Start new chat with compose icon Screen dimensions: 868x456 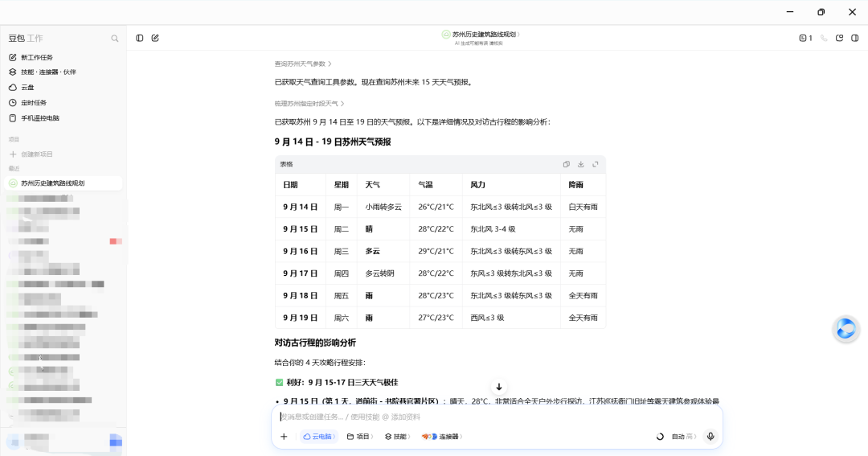[155, 39]
